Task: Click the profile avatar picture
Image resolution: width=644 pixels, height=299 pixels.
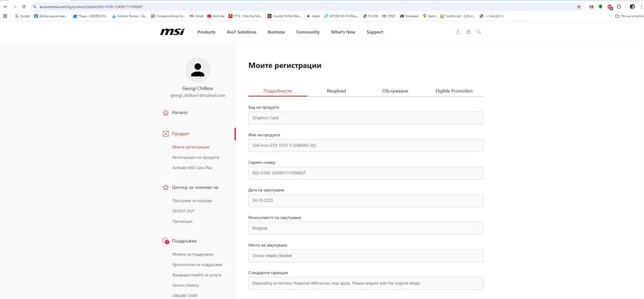Action: coord(198,70)
